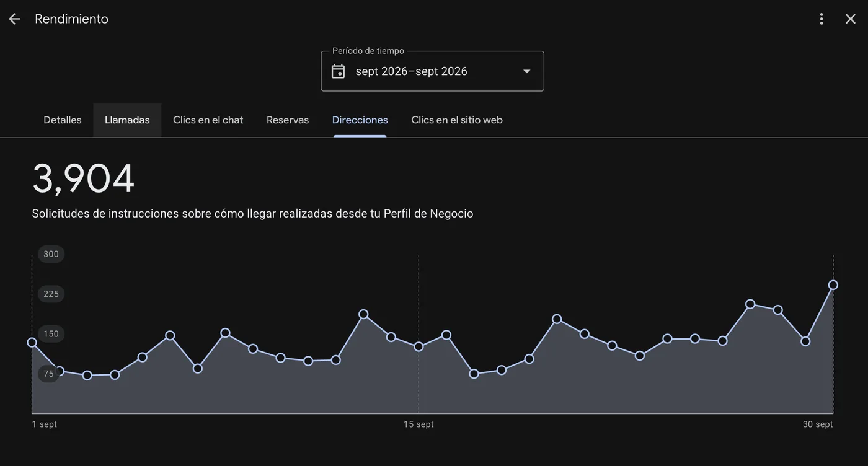Close the Rendimiento panel
868x466 pixels.
click(x=851, y=19)
